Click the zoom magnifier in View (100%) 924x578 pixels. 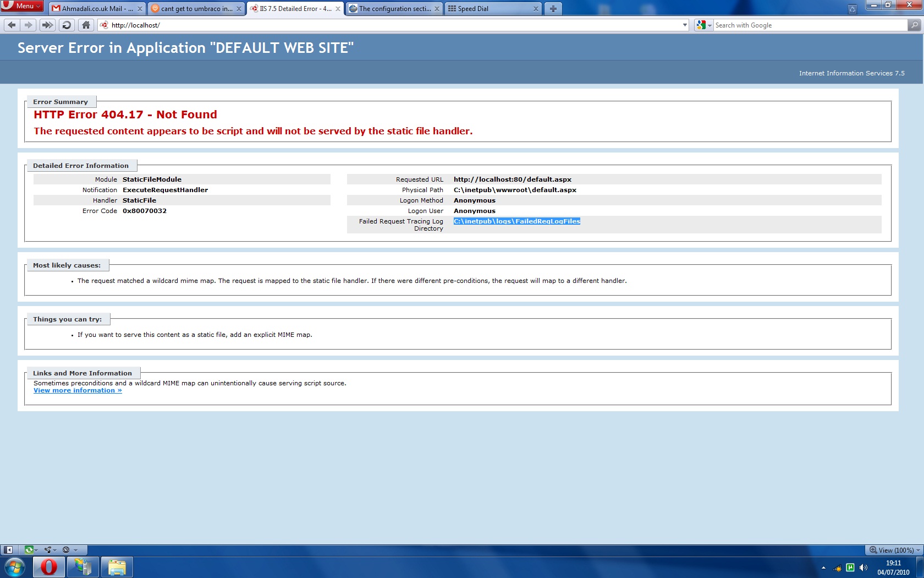[x=873, y=549]
